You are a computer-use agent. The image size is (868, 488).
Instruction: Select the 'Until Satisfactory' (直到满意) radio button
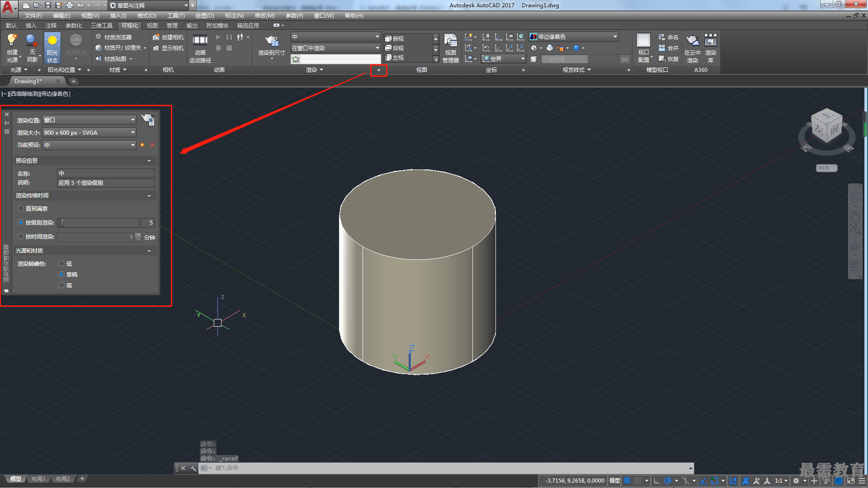[21, 208]
